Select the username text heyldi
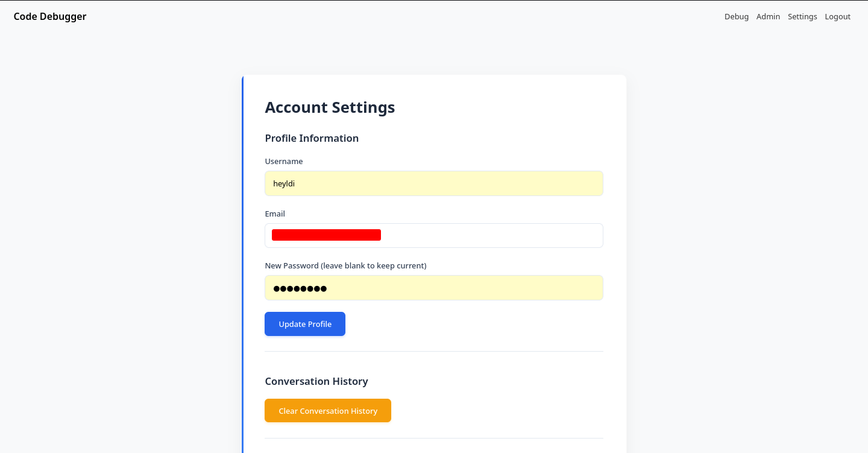The image size is (868, 453). [x=284, y=183]
